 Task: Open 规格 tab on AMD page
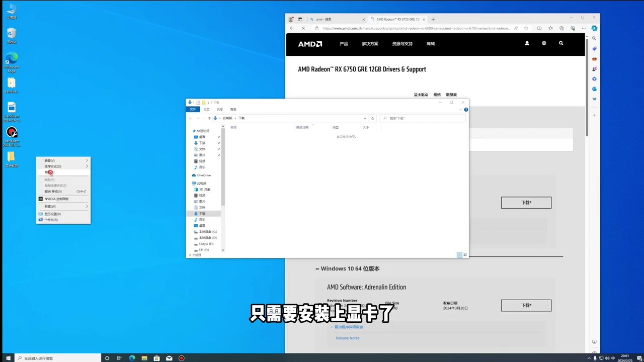click(x=437, y=95)
